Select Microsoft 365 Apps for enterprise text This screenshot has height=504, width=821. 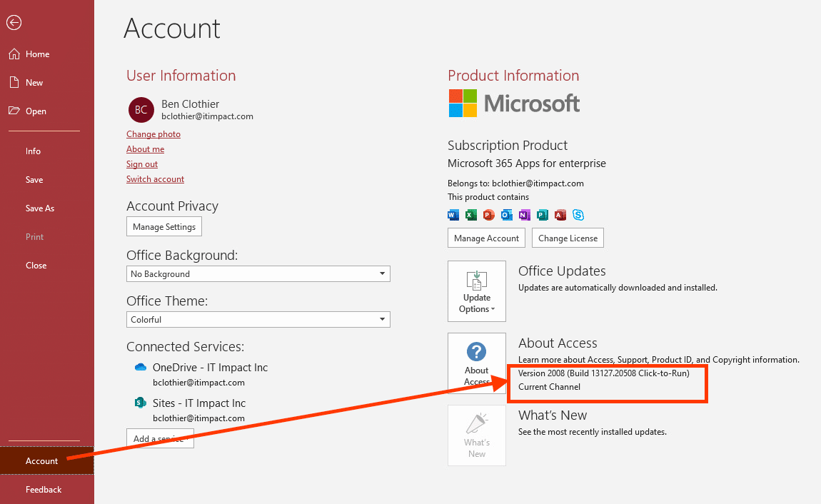[527, 163]
